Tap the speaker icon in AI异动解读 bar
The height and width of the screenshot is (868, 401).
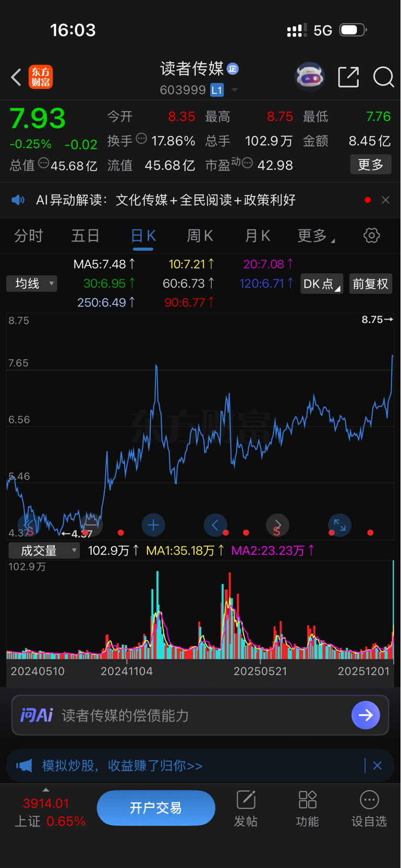pyautogui.click(x=18, y=200)
